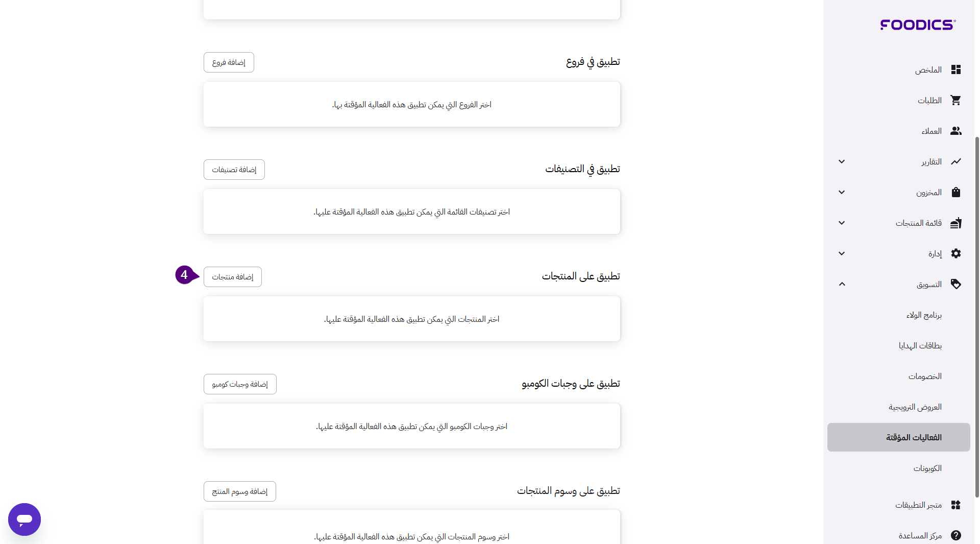
Task: Open the gift cards (بطاقات الهدايا) page
Action: pos(920,346)
